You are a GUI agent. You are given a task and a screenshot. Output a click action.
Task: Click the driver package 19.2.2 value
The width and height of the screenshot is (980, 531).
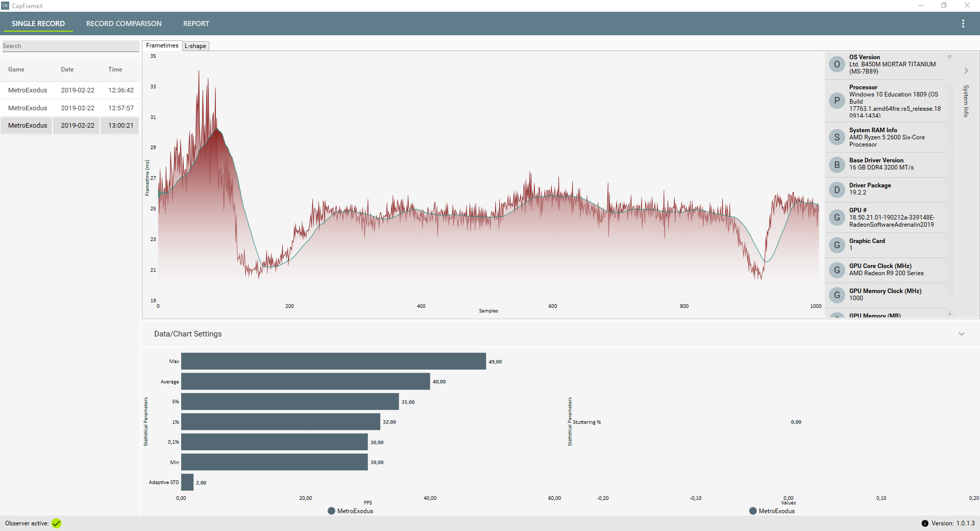857,192
